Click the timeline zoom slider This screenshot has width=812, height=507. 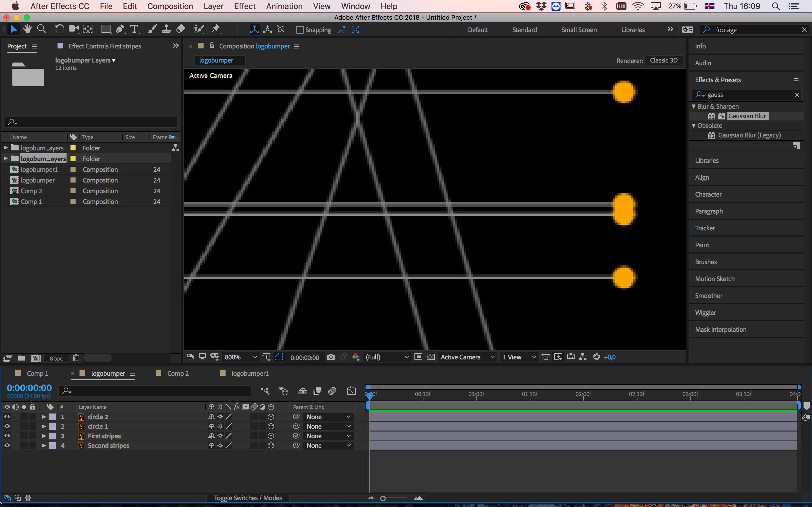383,499
